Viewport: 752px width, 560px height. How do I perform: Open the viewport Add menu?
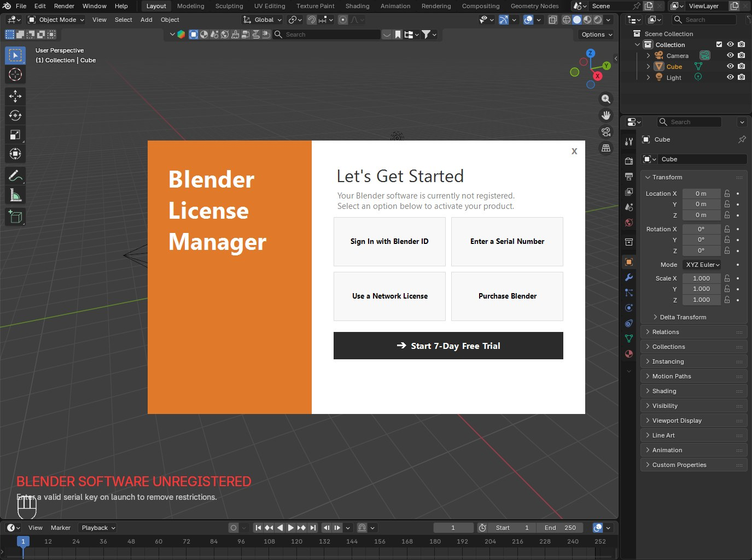147,20
